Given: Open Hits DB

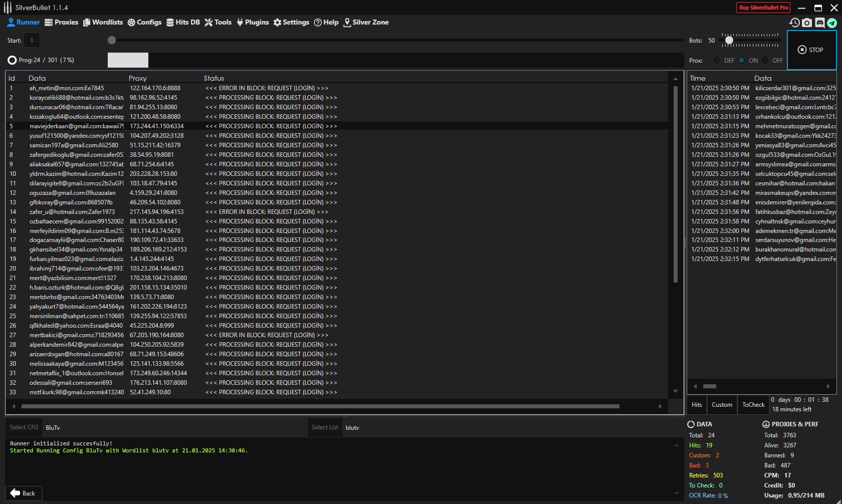Looking at the screenshot, I should [183, 23].
